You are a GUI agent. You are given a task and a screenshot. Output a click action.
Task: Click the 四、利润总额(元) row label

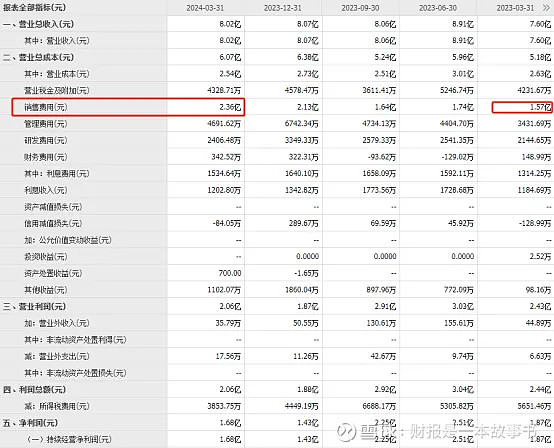pos(35,390)
